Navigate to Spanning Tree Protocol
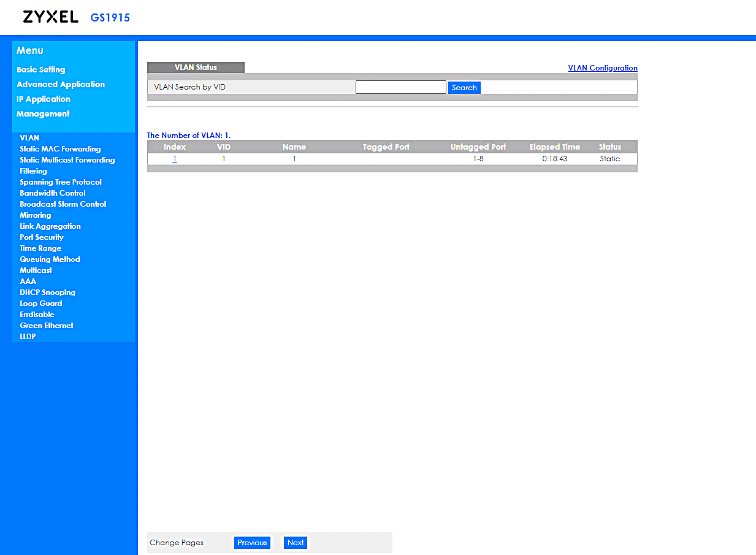756x555 pixels. click(61, 182)
